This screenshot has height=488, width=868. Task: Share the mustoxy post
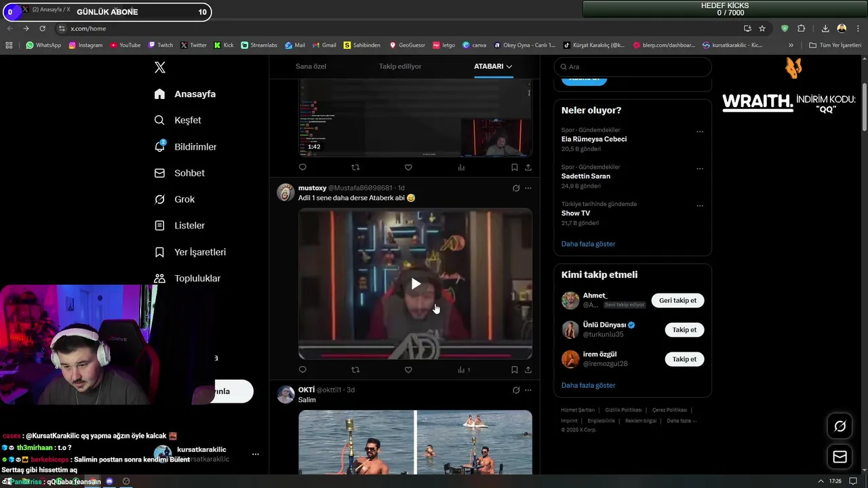tap(528, 370)
